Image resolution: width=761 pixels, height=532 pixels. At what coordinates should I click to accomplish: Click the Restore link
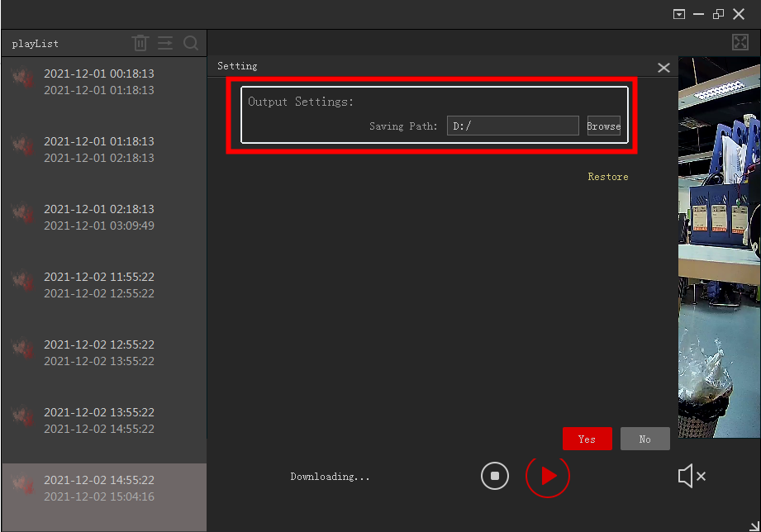607,177
